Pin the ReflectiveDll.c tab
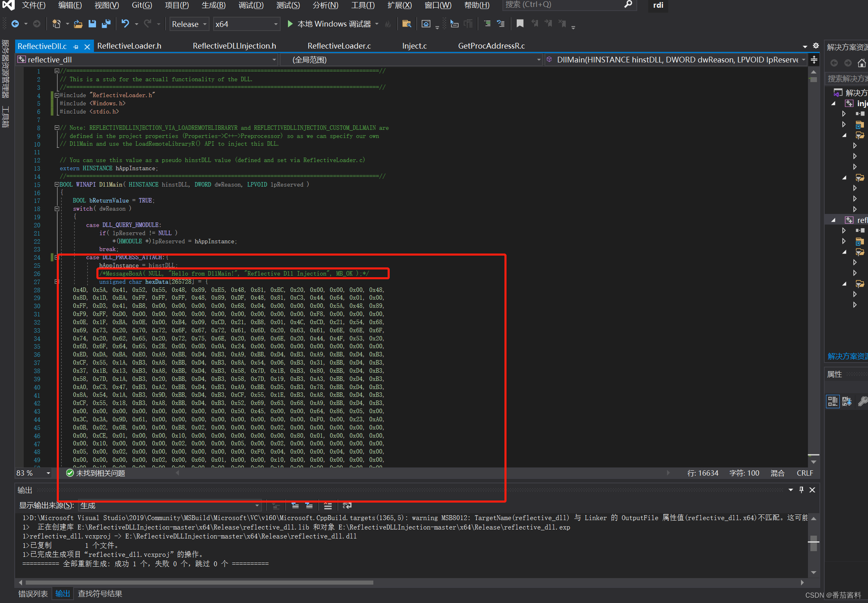868x603 pixels. [x=76, y=47]
